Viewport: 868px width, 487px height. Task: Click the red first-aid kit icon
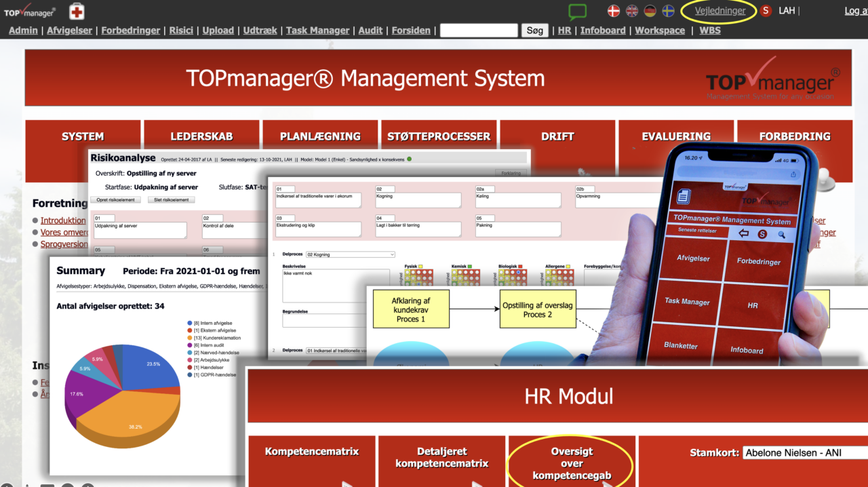click(x=77, y=11)
